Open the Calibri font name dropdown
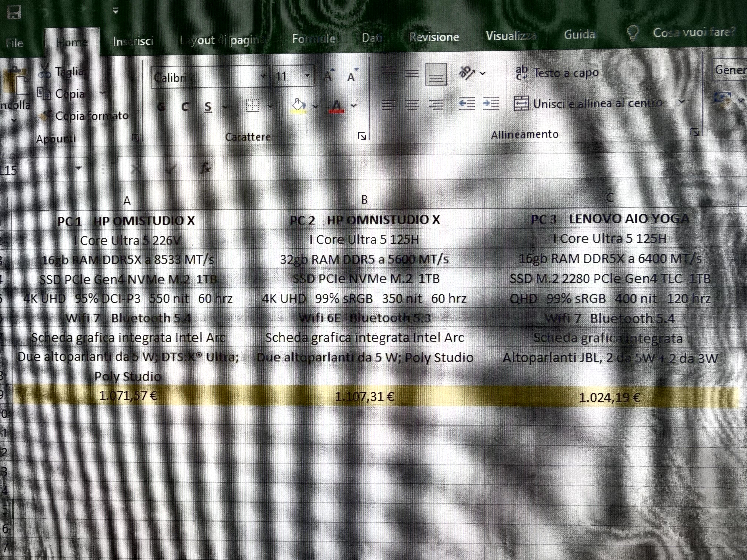The height and width of the screenshot is (560, 747). click(x=263, y=76)
